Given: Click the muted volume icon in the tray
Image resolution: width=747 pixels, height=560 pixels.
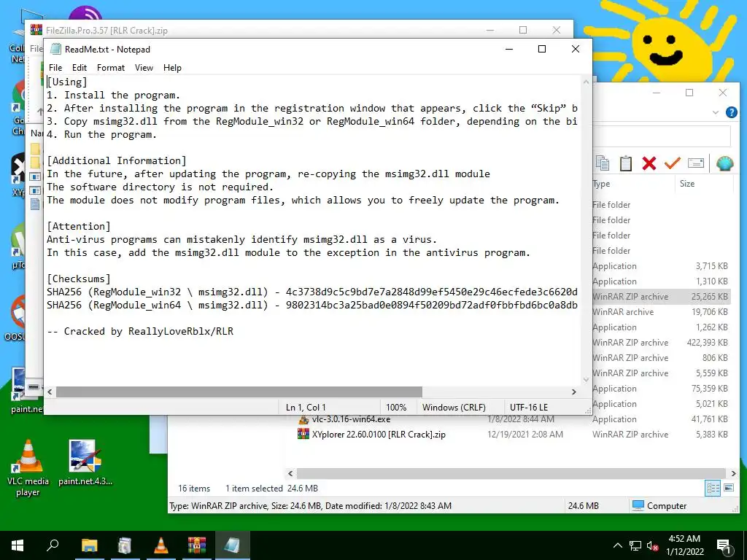Looking at the screenshot, I should click(x=653, y=545).
